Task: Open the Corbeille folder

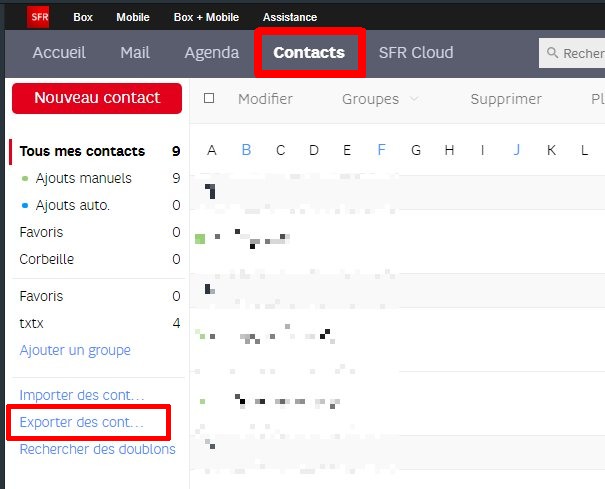Action: (x=46, y=259)
